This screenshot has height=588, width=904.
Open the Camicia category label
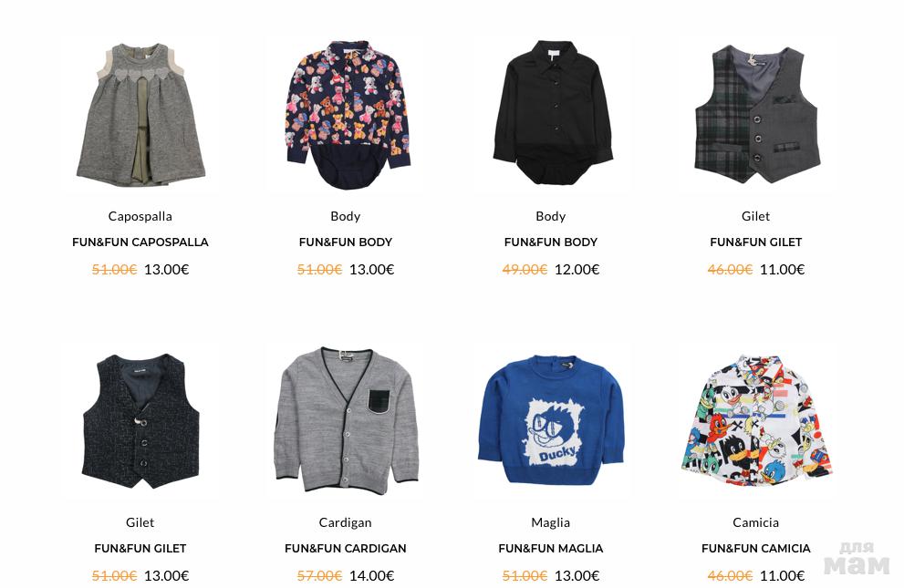pyautogui.click(x=756, y=523)
